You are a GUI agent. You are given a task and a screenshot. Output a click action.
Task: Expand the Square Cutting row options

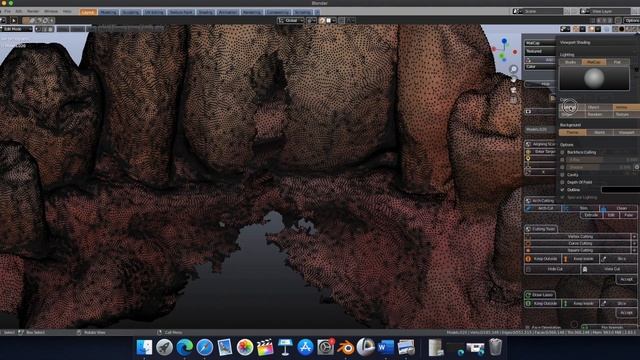[634, 250]
